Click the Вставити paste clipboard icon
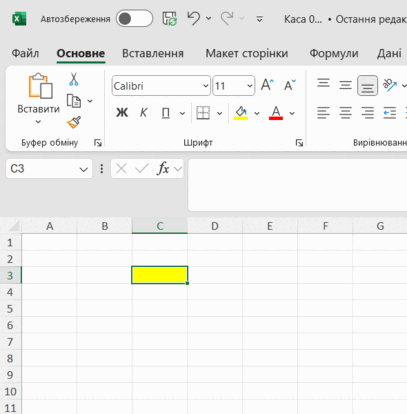Screen dimensions: 407x414 tap(40, 86)
